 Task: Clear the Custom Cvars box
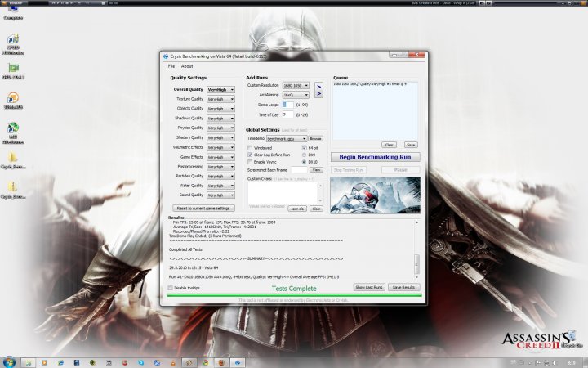(x=316, y=209)
